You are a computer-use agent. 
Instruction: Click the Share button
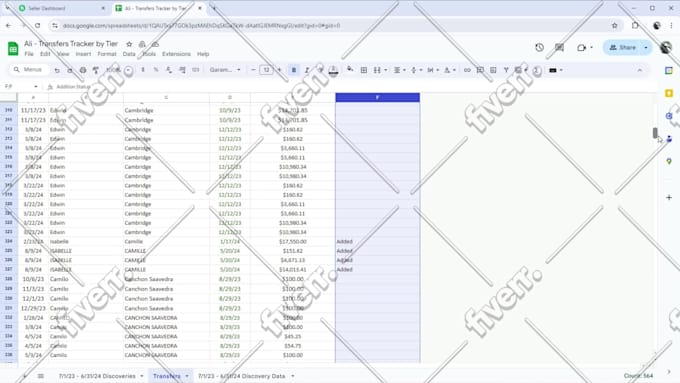coord(622,48)
